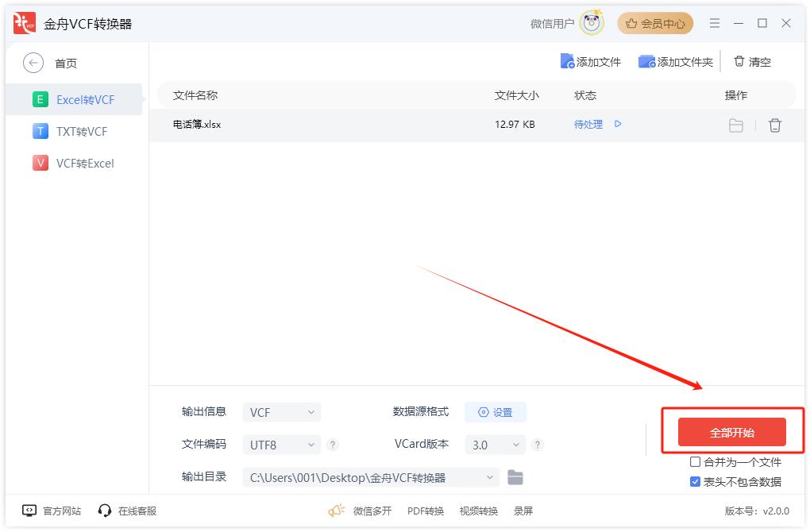The height and width of the screenshot is (532, 810).
Task: Click help icon next to VCard版本
Action: point(538,445)
